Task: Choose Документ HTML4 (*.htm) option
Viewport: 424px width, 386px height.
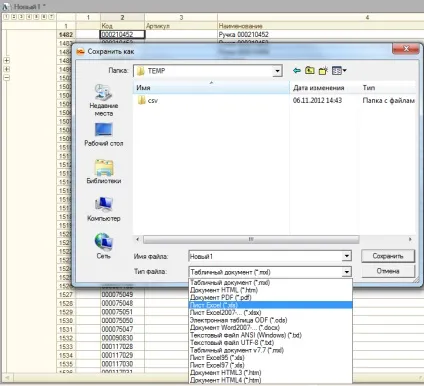Action: [x=270, y=380]
